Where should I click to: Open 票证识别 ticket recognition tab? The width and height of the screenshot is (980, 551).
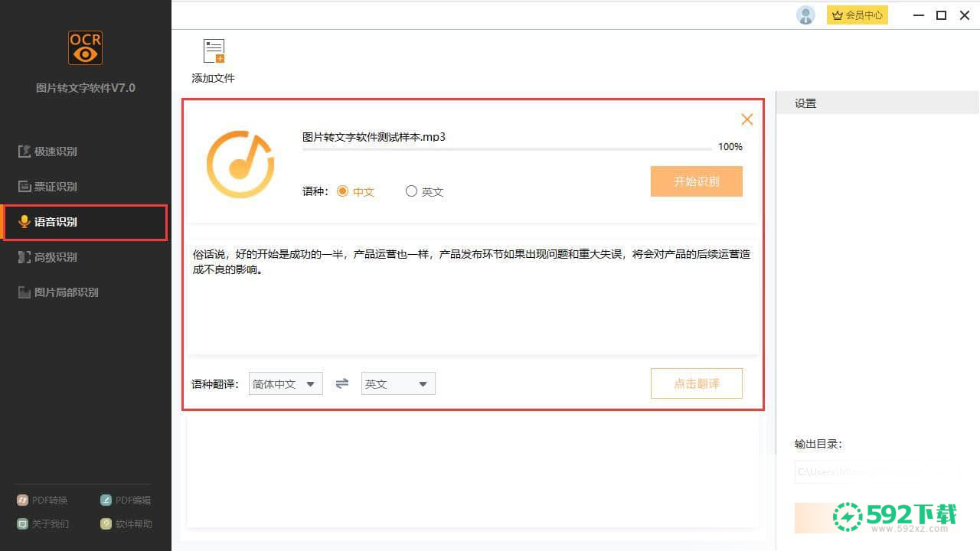[x=47, y=187]
